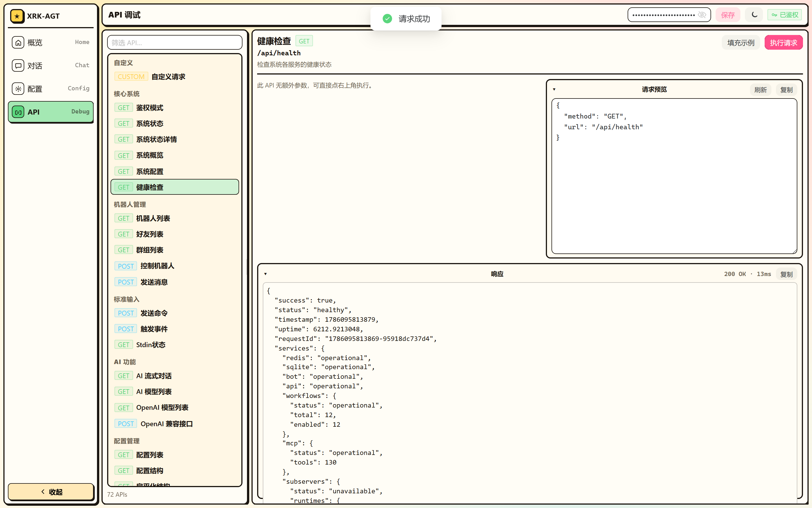Viewport: 812px width, 508px height.
Task: Select POST 发送消息 entry
Action: pyautogui.click(x=175, y=282)
